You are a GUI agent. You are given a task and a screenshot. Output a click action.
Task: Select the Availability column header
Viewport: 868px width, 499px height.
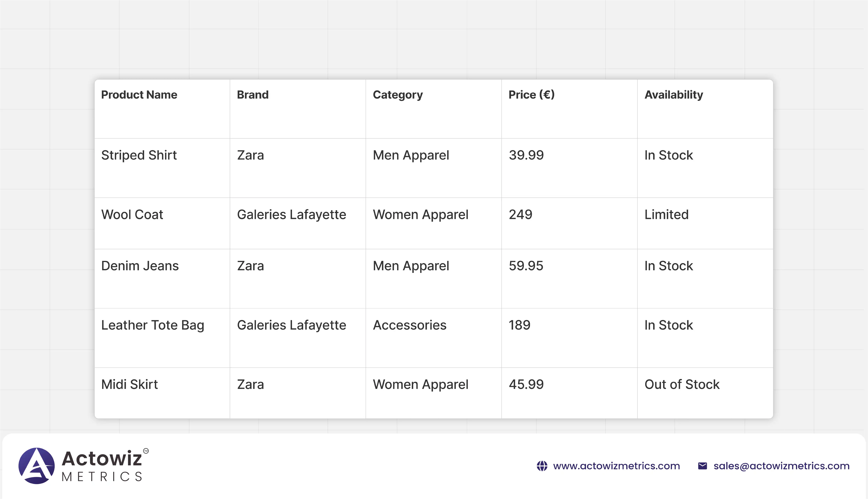(x=674, y=95)
